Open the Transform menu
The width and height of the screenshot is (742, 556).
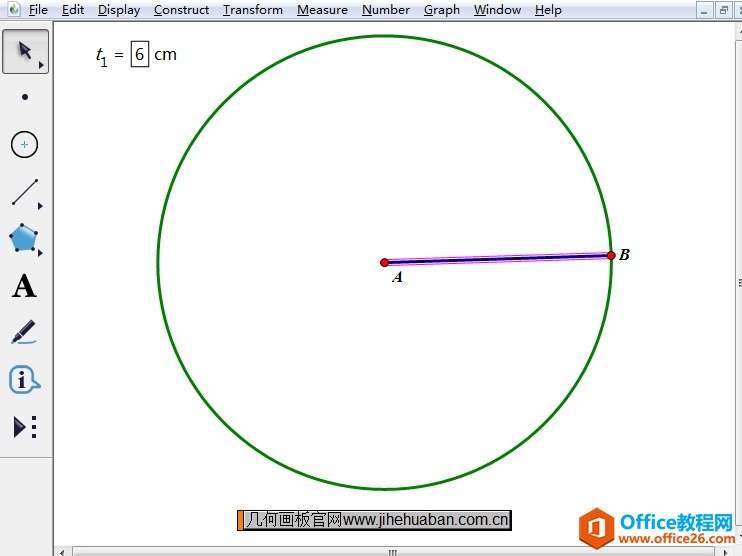point(253,10)
